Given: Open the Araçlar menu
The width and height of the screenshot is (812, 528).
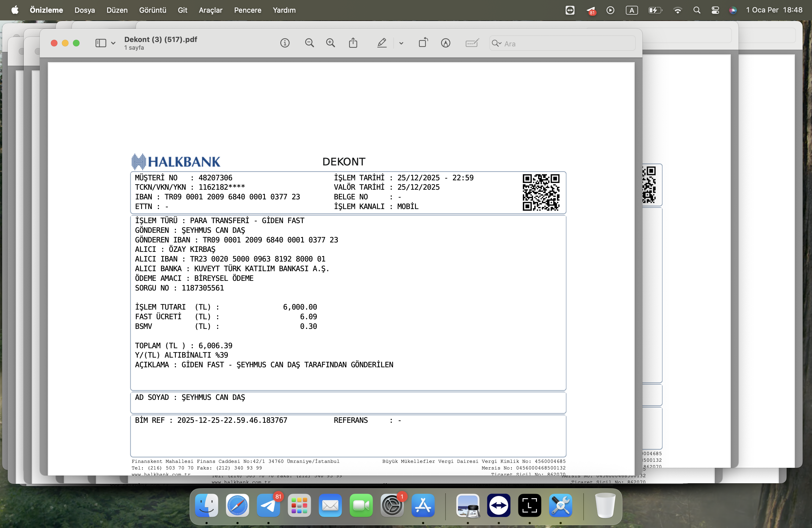Looking at the screenshot, I should pyautogui.click(x=210, y=10).
